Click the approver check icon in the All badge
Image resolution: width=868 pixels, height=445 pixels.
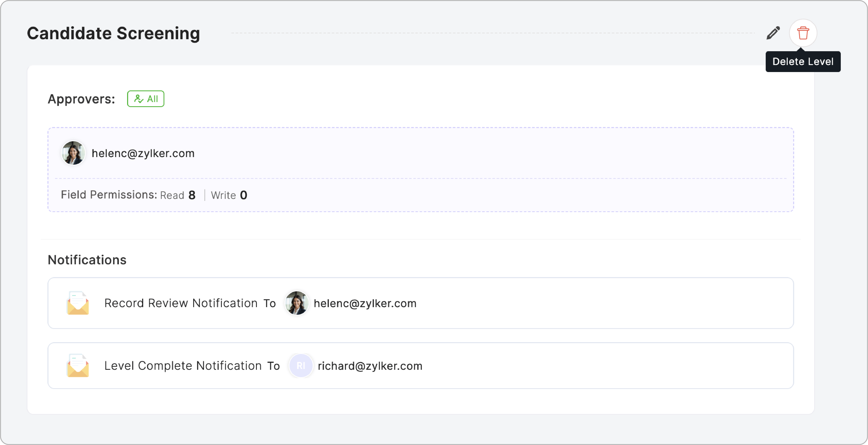point(139,99)
